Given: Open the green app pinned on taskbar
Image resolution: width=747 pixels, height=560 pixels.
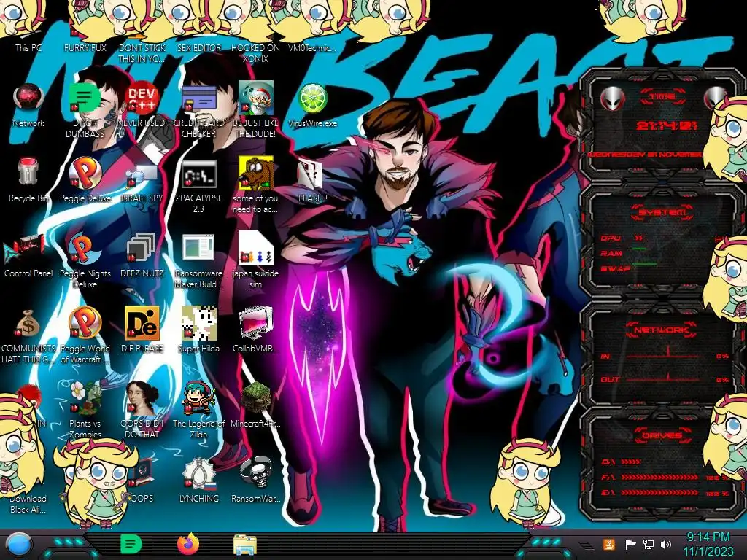Looking at the screenshot, I should coord(131,545).
